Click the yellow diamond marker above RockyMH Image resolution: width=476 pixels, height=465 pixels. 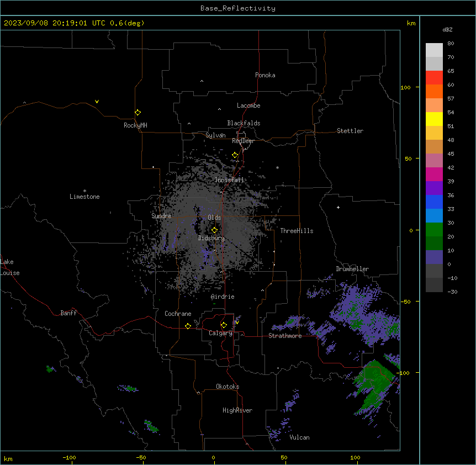tap(137, 112)
